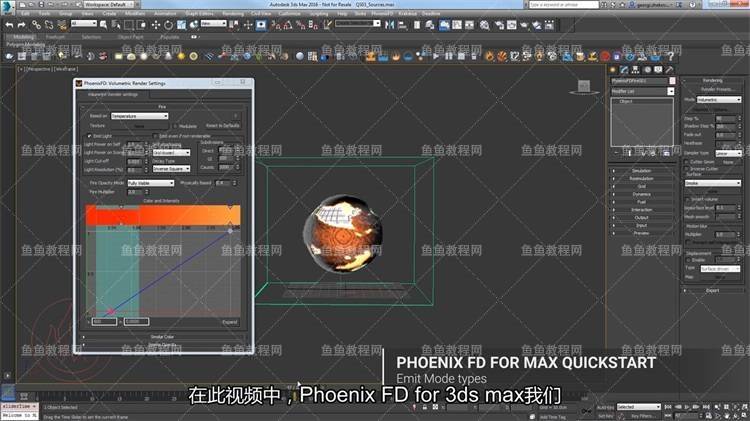Open the Based on Temperature dropdown
The height and width of the screenshot is (421, 750).
(139, 116)
